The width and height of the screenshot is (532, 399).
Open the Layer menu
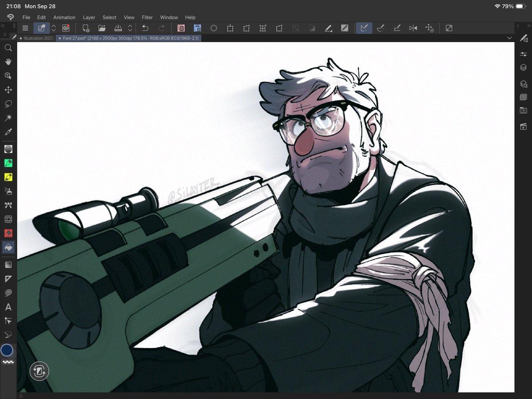89,17
